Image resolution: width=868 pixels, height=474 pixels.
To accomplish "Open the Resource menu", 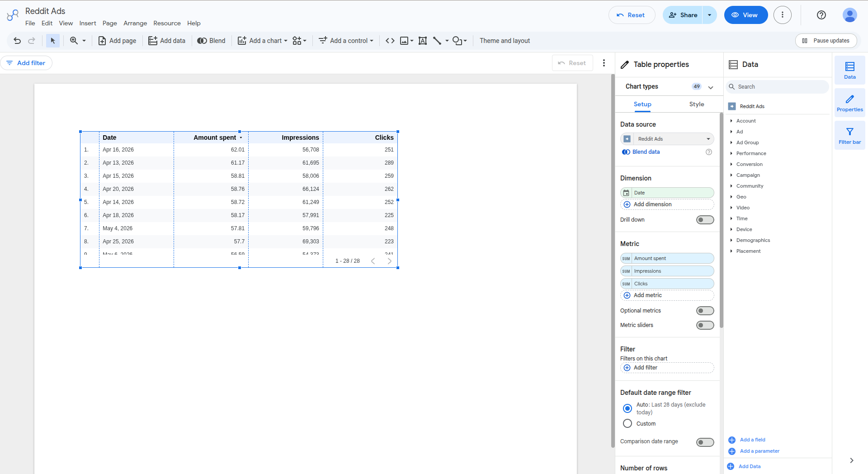I will point(167,23).
